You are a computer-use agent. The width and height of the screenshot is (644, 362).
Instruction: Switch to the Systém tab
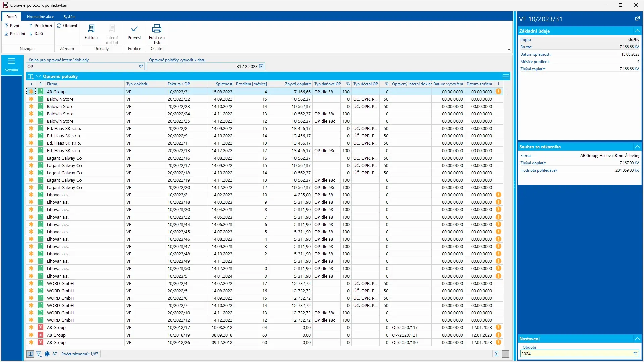tap(69, 17)
